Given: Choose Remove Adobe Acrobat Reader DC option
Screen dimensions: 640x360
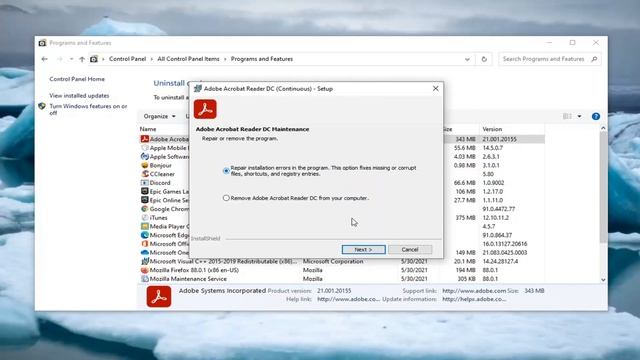Looking at the screenshot, I should (226, 198).
